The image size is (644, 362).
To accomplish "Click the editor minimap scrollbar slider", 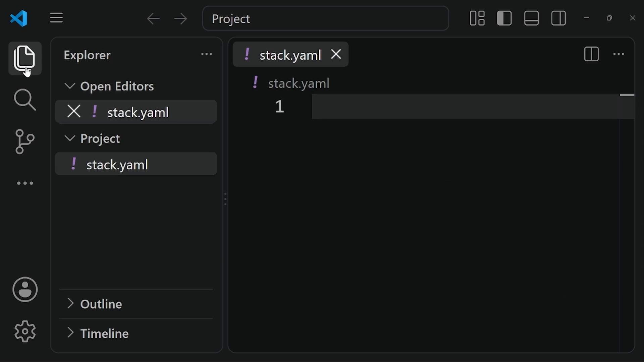I will [627, 96].
